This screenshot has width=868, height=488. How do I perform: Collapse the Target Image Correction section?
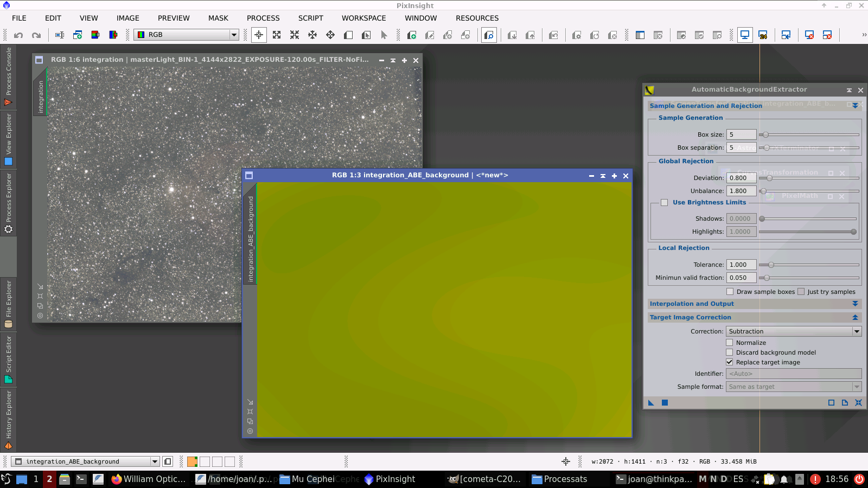coord(855,317)
